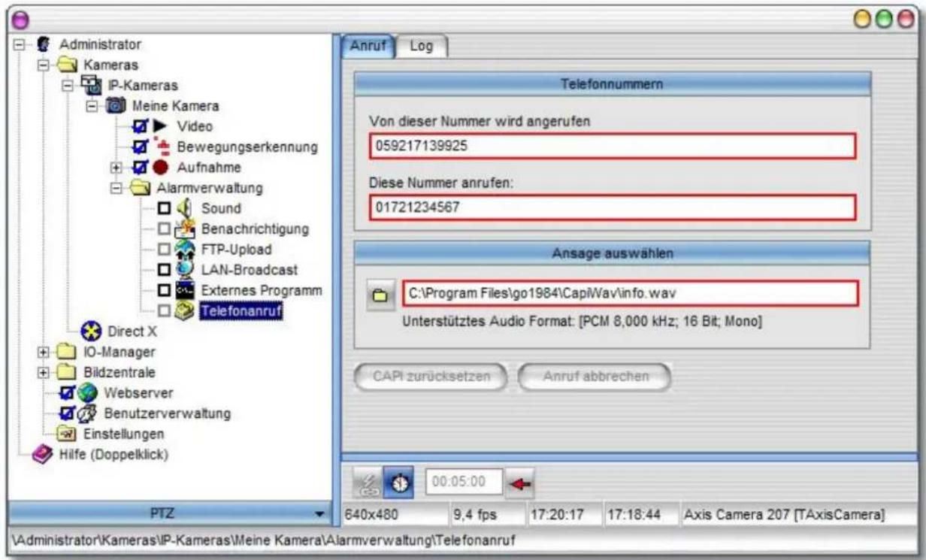Select the Telefonanruf tree label

click(241, 310)
